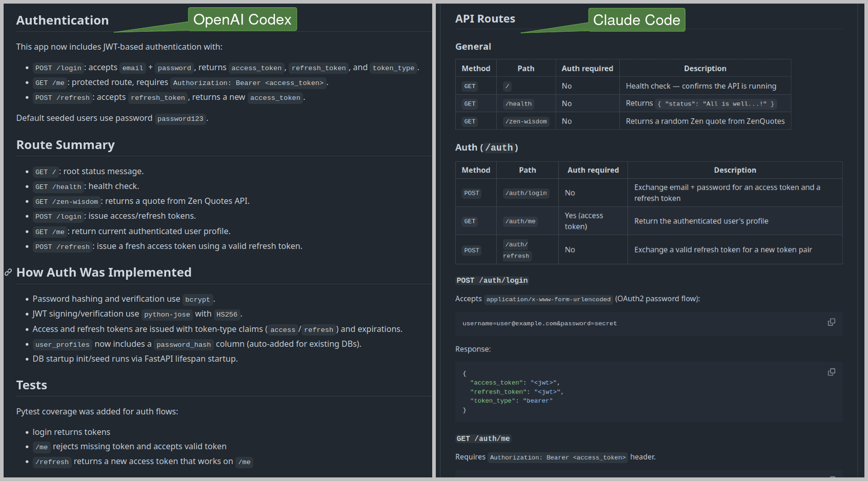Click the "API Routes" section heading
The height and width of the screenshot is (481, 868).
[485, 18]
